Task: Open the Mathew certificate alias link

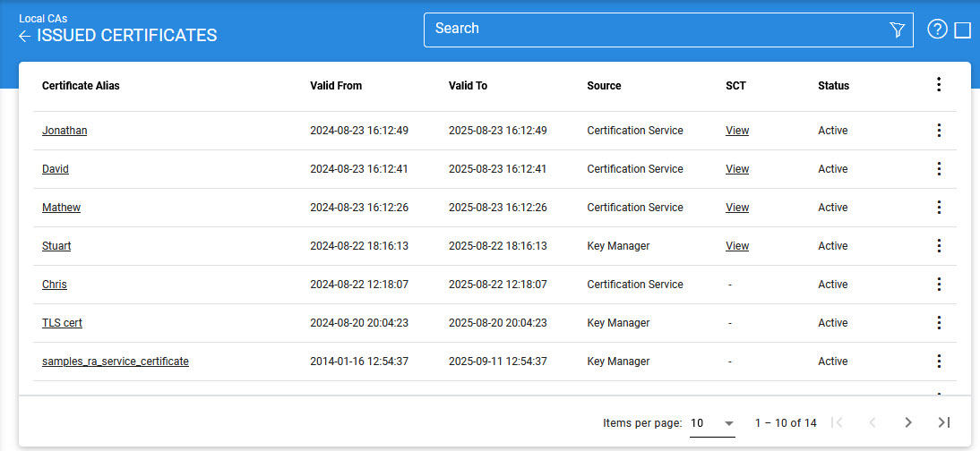Action: 61,208
